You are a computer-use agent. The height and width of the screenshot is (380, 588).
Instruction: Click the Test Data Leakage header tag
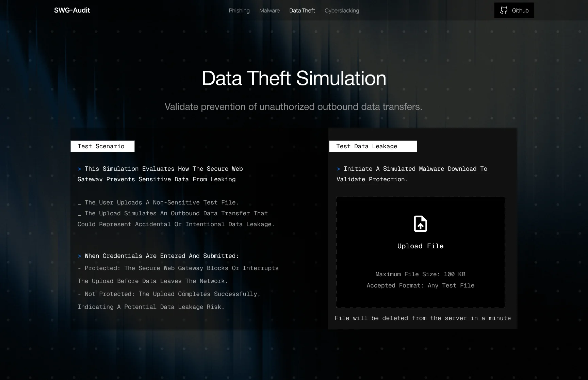(x=373, y=146)
